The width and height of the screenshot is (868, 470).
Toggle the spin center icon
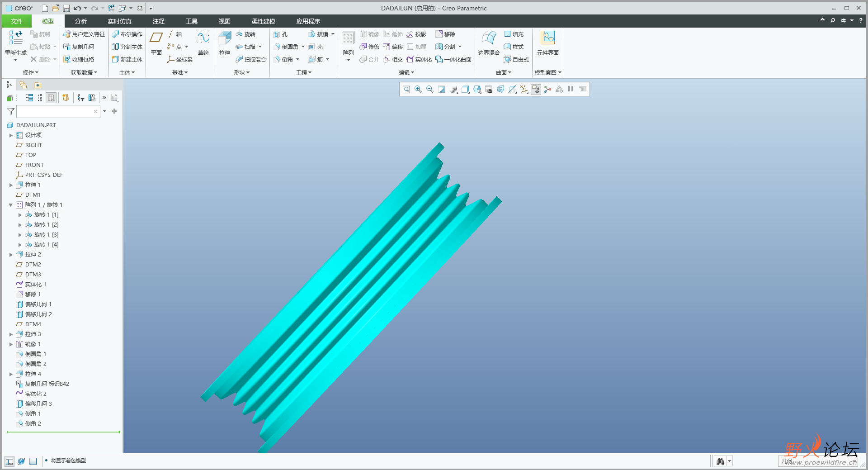tap(547, 89)
